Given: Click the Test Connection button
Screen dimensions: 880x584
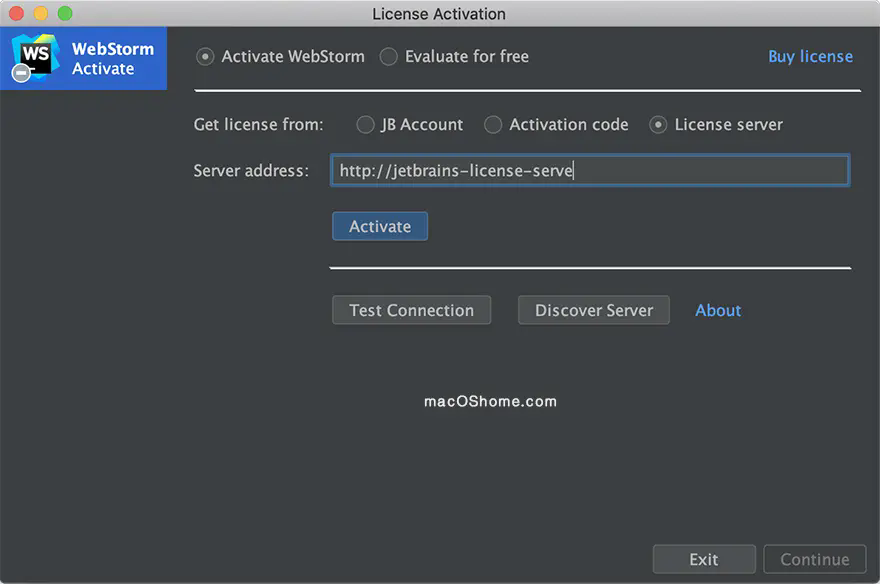Looking at the screenshot, I should 411,310.
